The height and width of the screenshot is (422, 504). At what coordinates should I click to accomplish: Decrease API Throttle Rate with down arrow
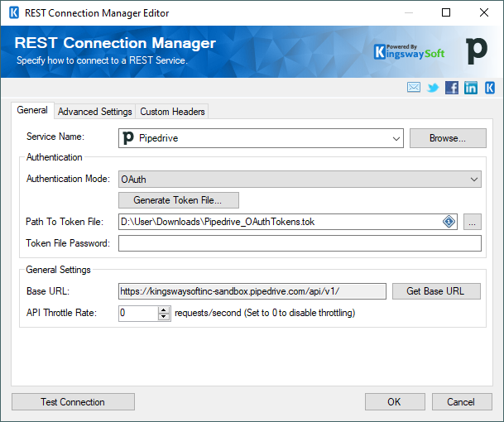point(164,317)
